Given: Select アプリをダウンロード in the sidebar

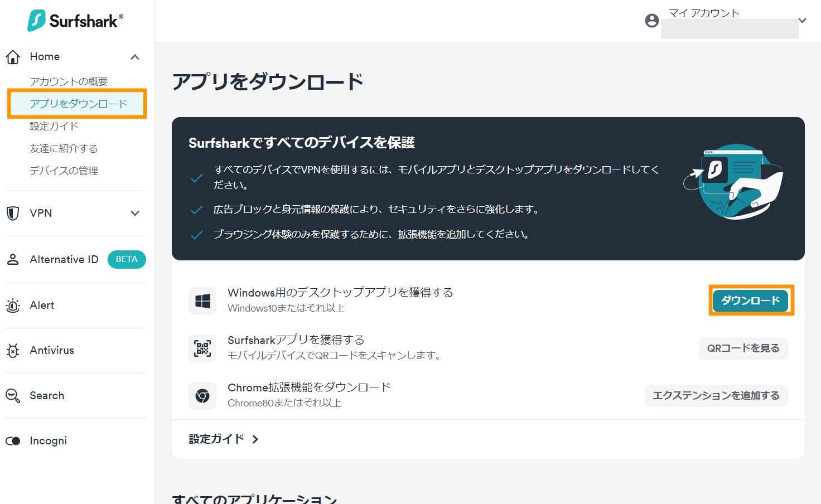Looking at the screenshot, I should click(79, 104).
